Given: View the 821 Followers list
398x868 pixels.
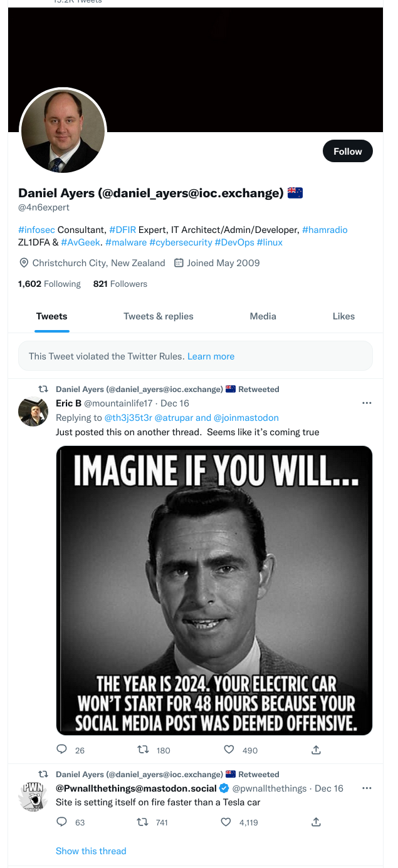Looking at the screenshot, I should tap(120, 284).
